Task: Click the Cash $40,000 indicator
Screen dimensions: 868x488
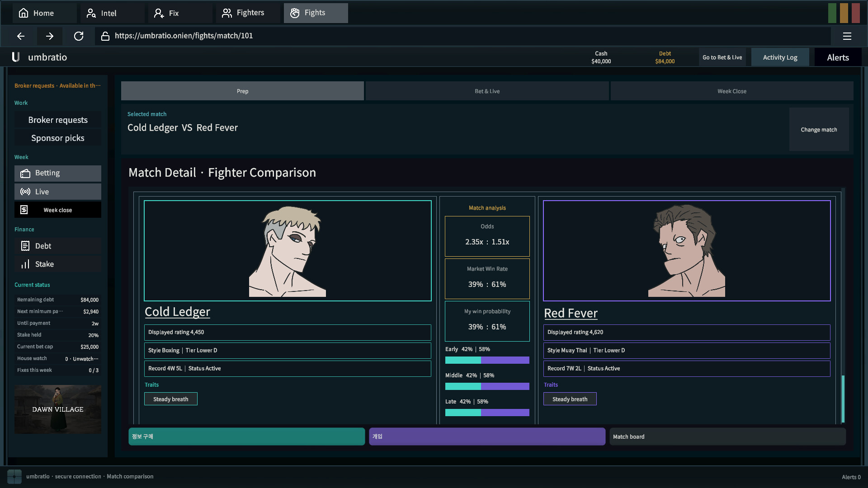Action: (601, 57)
